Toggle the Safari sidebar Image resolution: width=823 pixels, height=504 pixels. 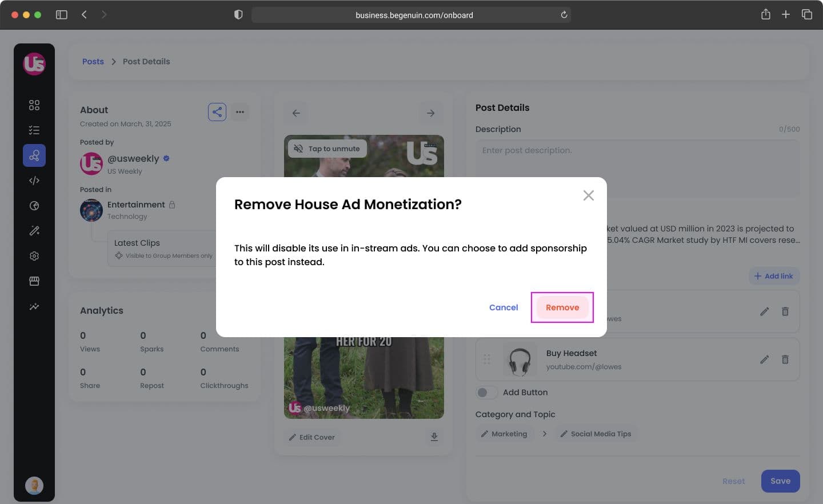62,15
